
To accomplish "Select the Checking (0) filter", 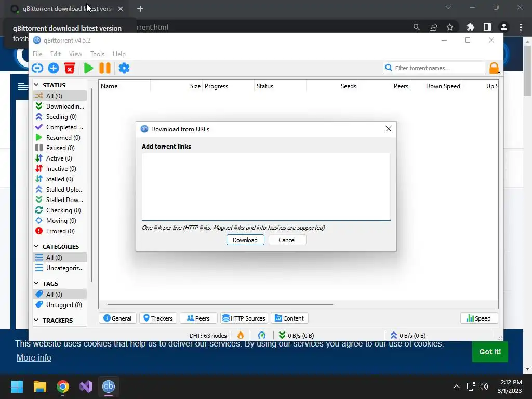I will (x=60, y=210).
